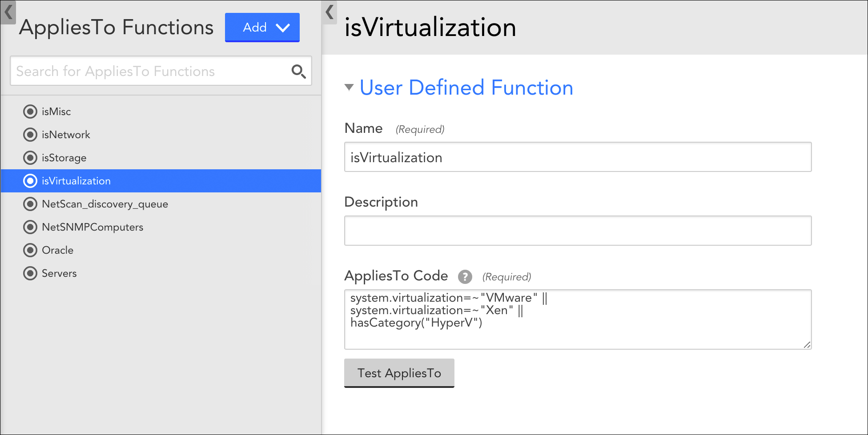Focus the Search for AppliesTo Functions field

coord(161,71)
